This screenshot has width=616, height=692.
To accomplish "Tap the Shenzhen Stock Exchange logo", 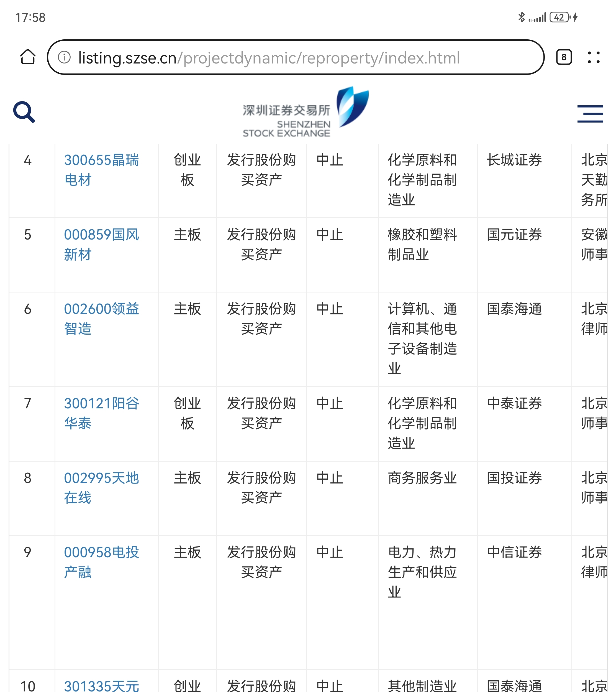I will click(x=305, y=112).
